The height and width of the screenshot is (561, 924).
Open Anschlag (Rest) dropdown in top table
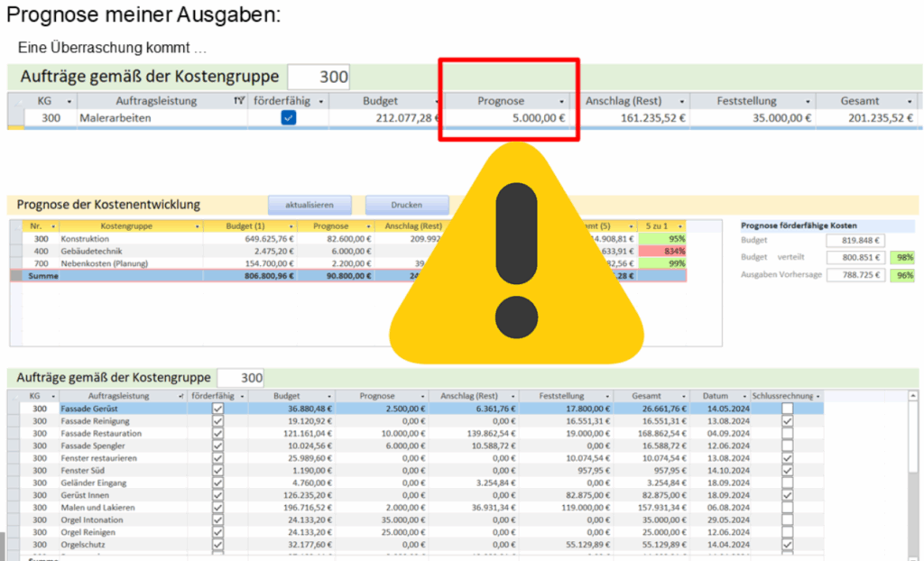[682, 101]
